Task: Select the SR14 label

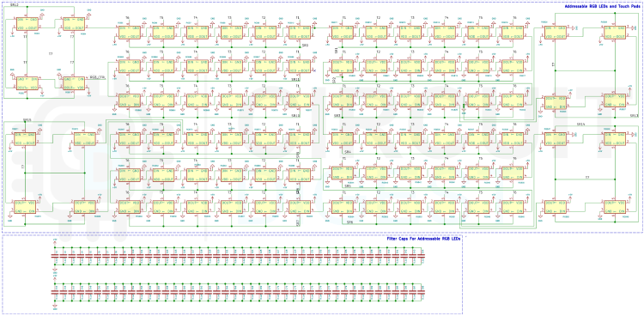Action: [580, 124]
